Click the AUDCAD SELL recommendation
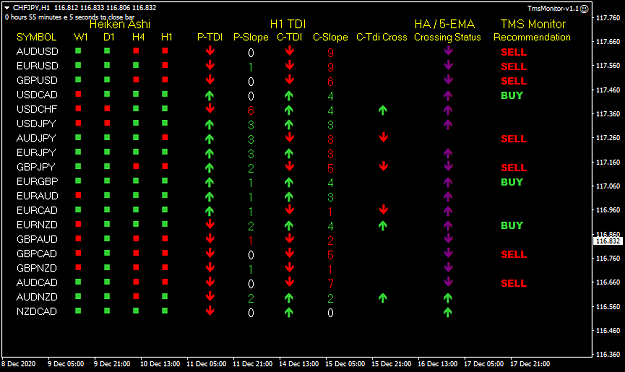The width and height of the screenshot is (625, 372). [514, 283]
